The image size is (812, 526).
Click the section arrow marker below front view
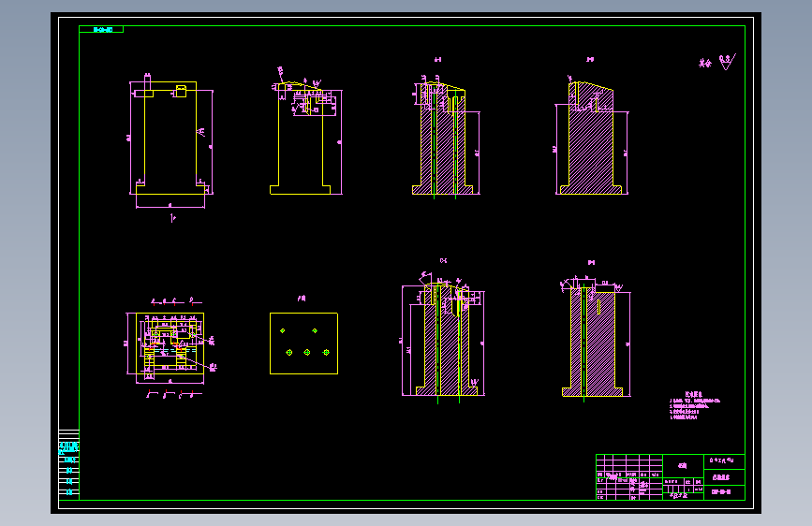click(173, 218)
